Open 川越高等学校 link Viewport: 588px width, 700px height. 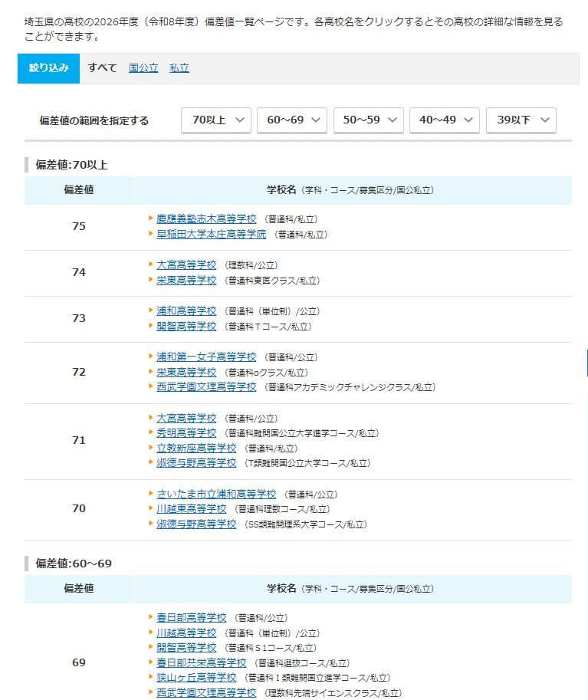186,633
